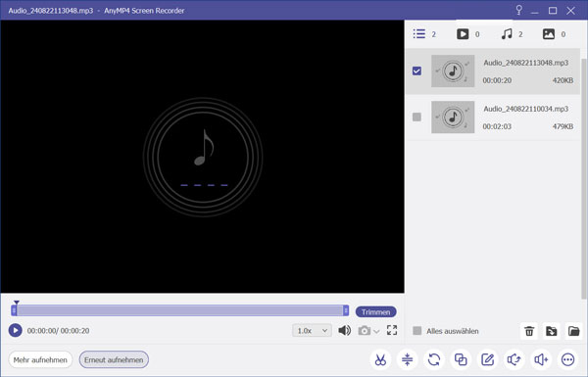Select thumbnail of Audio_240822113048.mp3

coord(453,71)
